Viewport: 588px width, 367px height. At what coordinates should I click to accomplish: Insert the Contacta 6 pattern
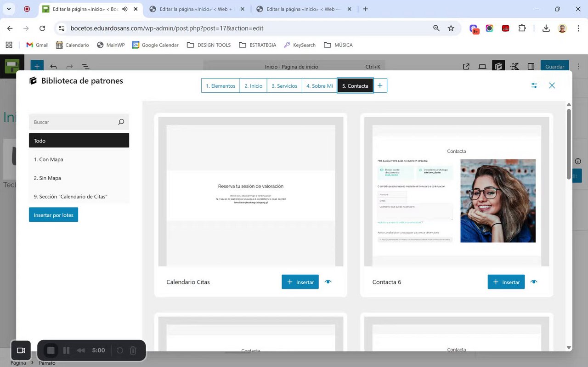tap(506, 282)
